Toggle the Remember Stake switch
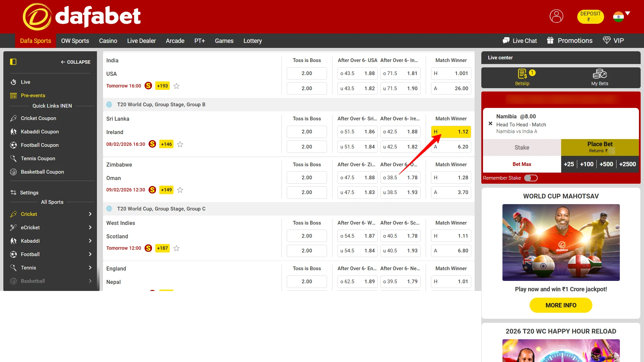 [x=531, y=178]
